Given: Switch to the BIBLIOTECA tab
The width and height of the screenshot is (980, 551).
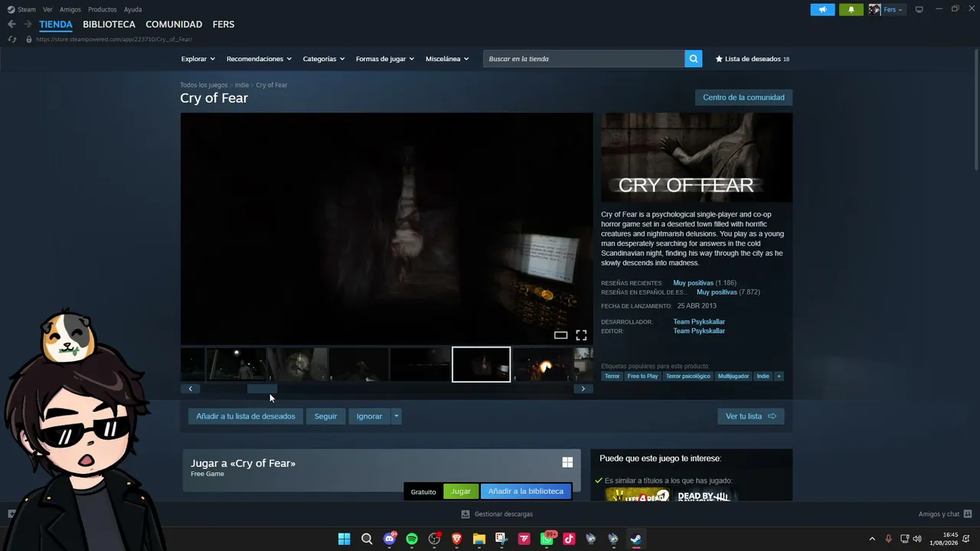Looking at the screenshot, I should click(109, 24).
